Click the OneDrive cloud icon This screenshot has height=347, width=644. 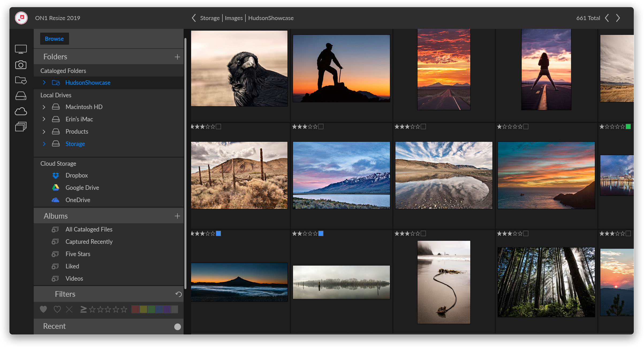click(x=55, y=200)
